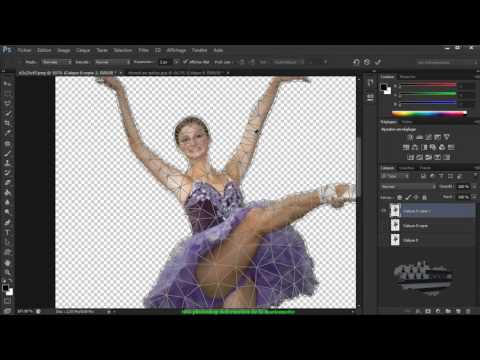Click the foreground color in Couleur panel
This screenshot has height=360, width=480.
tap(384, 87)
